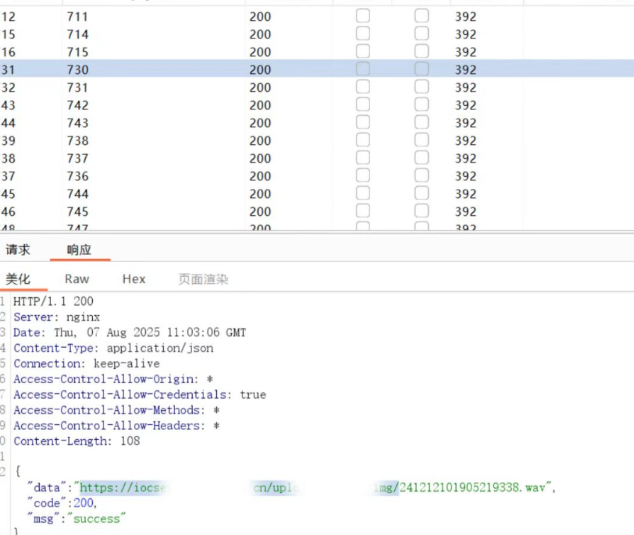
Task: Select the highlighted row with payload 730
Action: [x=317, y=69]
